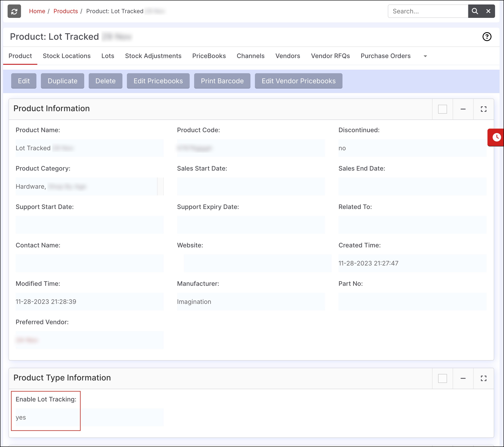Collapse the Product Type Information panel

[x=463, y=378]
